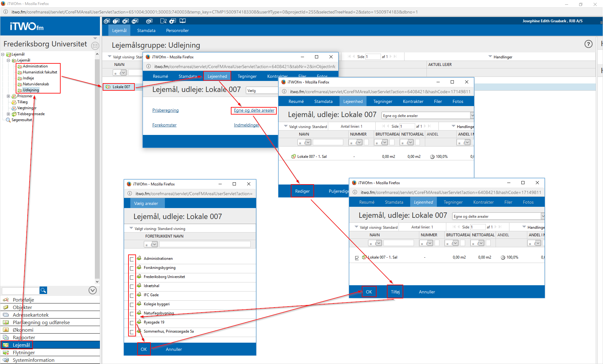Screen dimensions: 603x364
Task: Click the building key icon in toolbar
Action: 135,21
